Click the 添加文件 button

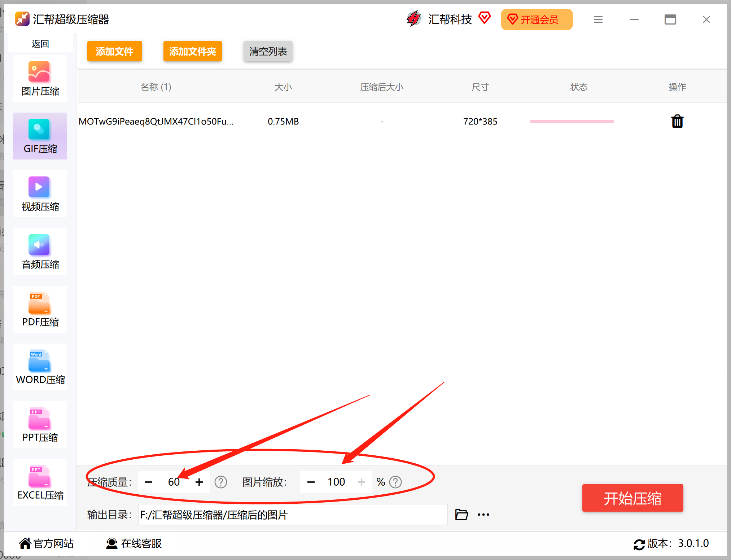(114, 51)
